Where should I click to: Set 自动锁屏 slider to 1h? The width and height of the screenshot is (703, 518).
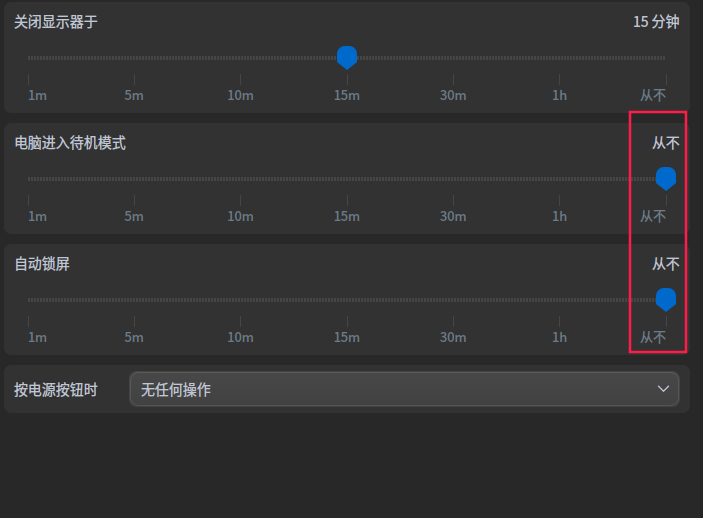pyautogui.click(x=559, y=300)
